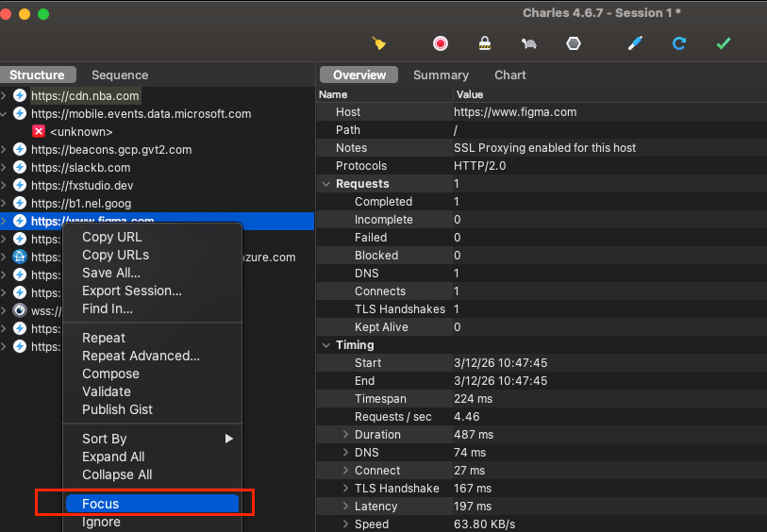Select the https://b1.nel.goog host row
The image size is (767, 532).
point(81,204)
